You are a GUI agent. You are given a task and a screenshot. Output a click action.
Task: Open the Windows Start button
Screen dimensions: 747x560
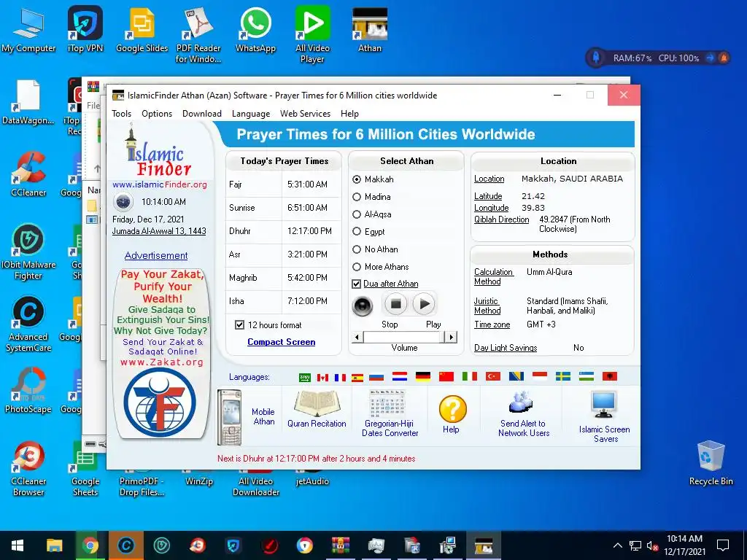tap(18, 545)
